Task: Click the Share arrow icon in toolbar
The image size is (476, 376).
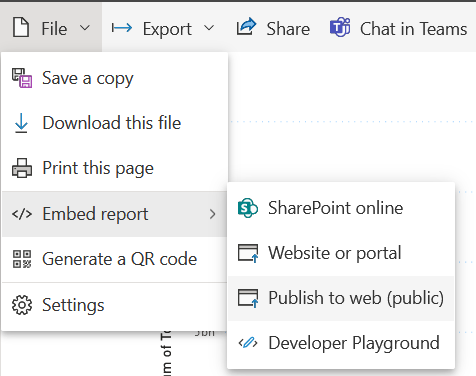Action: [246, 27]
